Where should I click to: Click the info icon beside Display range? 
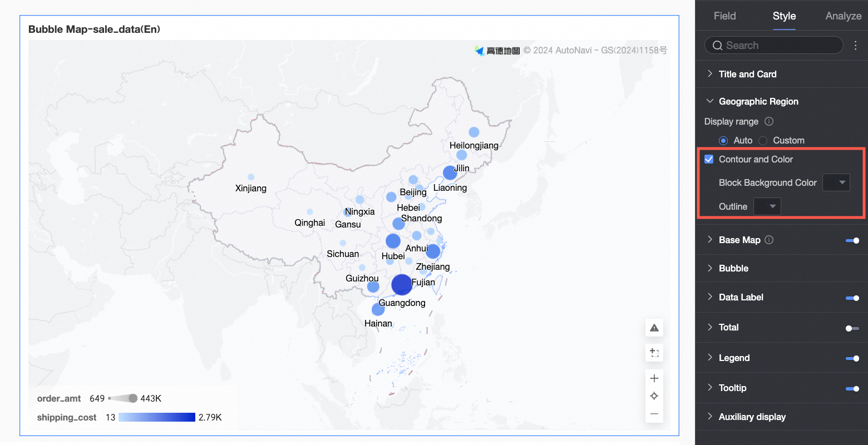[x=769, y=121]
